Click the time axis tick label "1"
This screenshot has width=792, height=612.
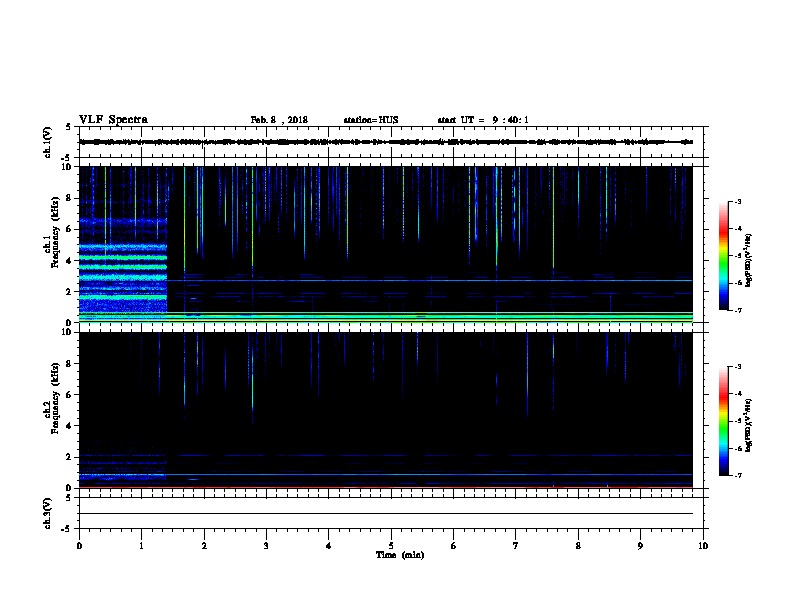pos(141,546)
